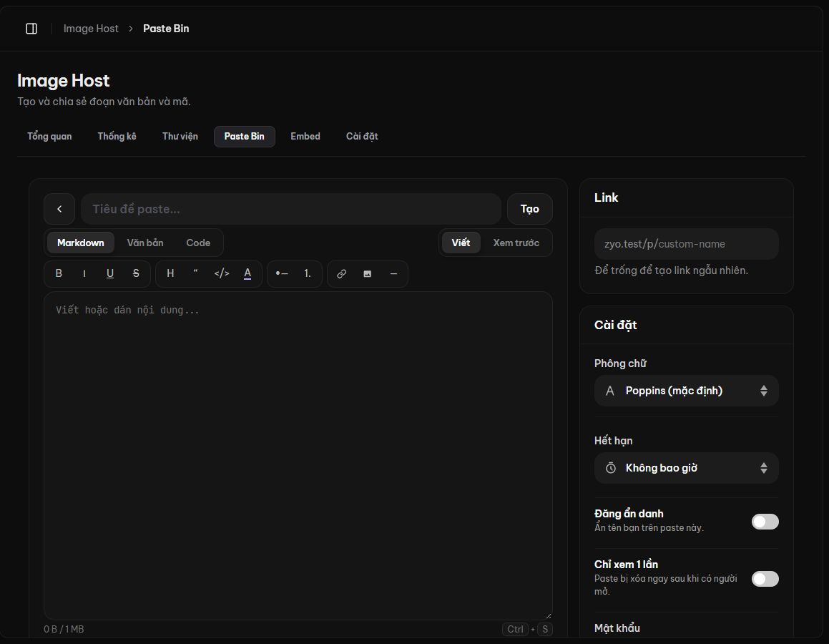This screenshot has height=644, width=829.
Task: Click the back arrow beside paste title
Action: click(59, 209)
